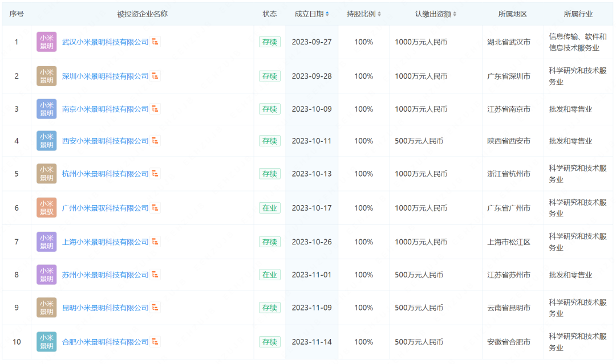Viewport: 616px width, 364px height.
Task: Open the equity chart icon after 南京小米景明科技有限公司
Action: coord(155,109)
